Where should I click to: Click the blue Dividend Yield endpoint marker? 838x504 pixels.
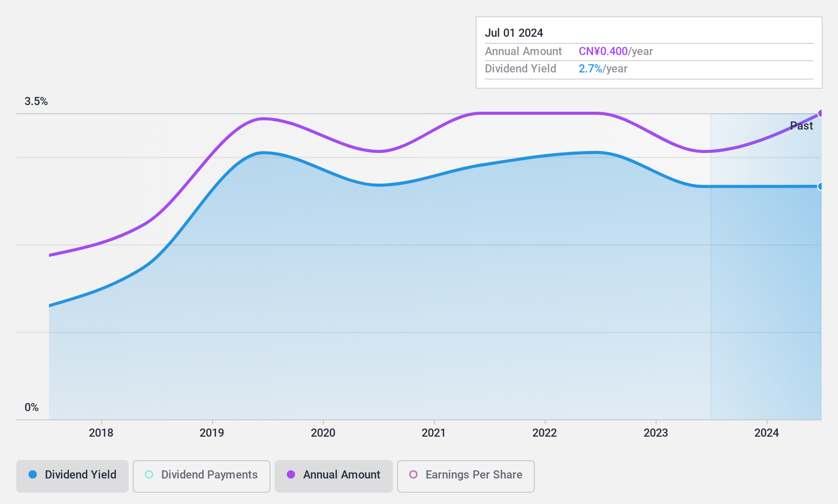(x=821, y=186)
